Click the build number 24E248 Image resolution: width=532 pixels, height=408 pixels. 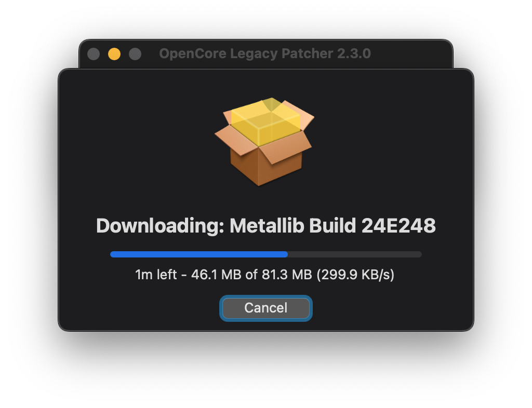[398, 226]
